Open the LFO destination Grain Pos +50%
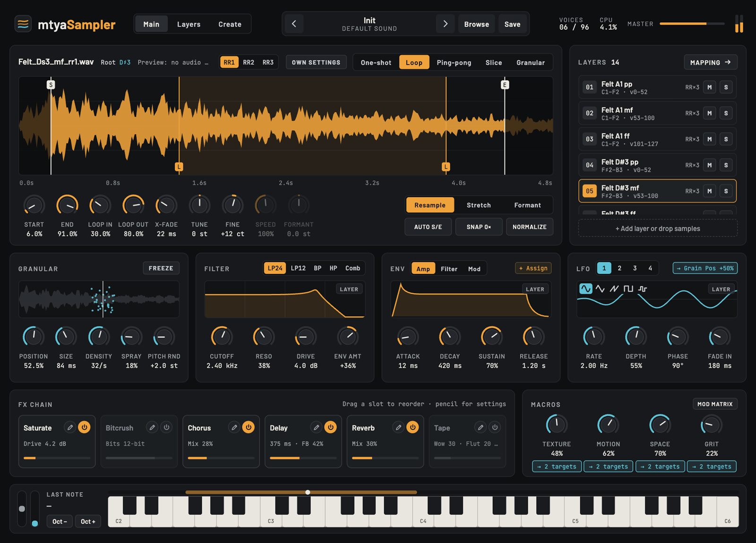Viewport: 756px width, 543px height. pyautogui.click(x=705, y=268)
